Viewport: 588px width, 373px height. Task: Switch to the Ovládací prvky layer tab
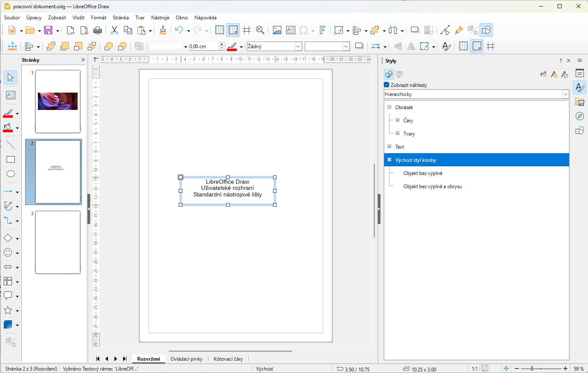click(x=187, y=359)
